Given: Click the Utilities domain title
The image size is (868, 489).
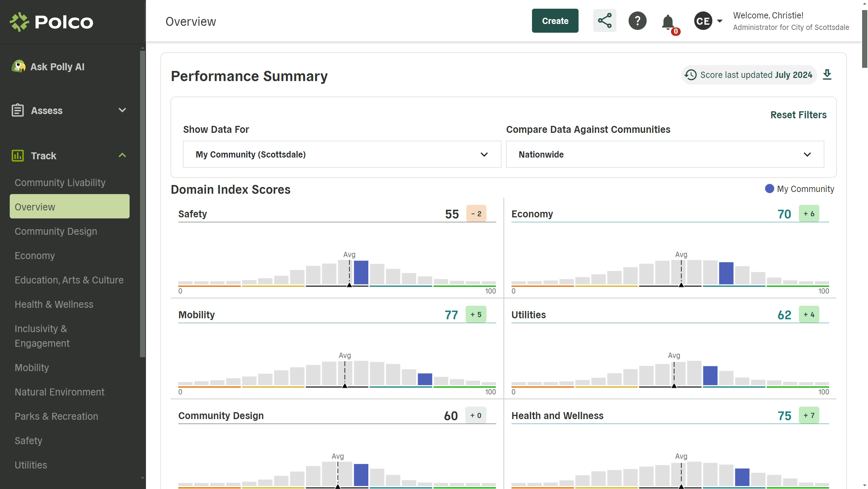Looking at the screenshot, I should [x=529, y=315].
